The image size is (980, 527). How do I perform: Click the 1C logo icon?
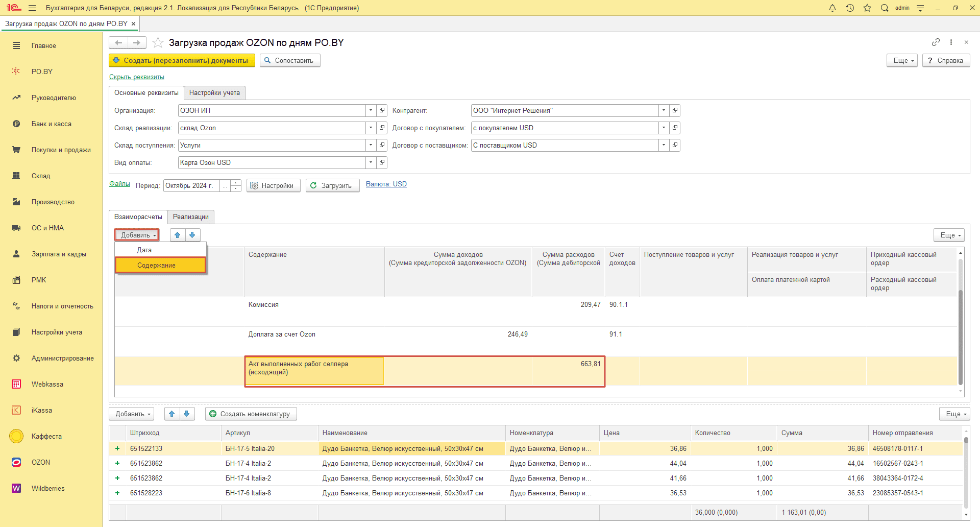tap(14, 8)
